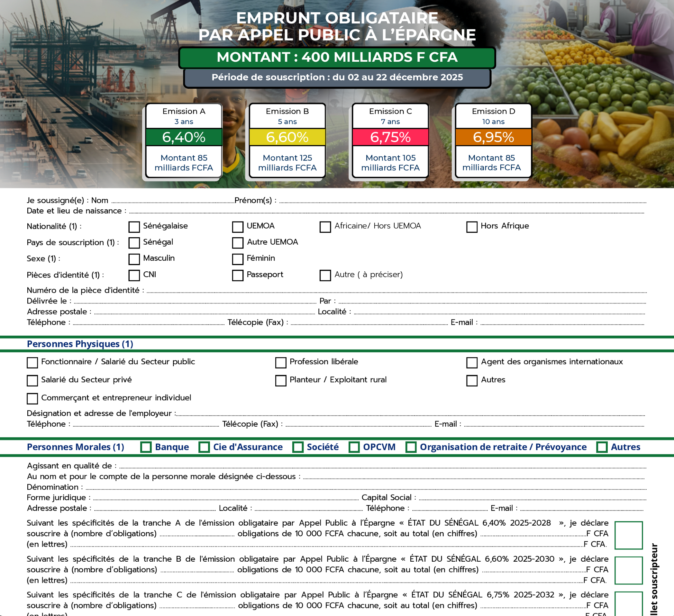Click the Emission A 6,40% green band
Image resolution: width=674 pixels, height=616 pixels.
(x=184, y=137)
